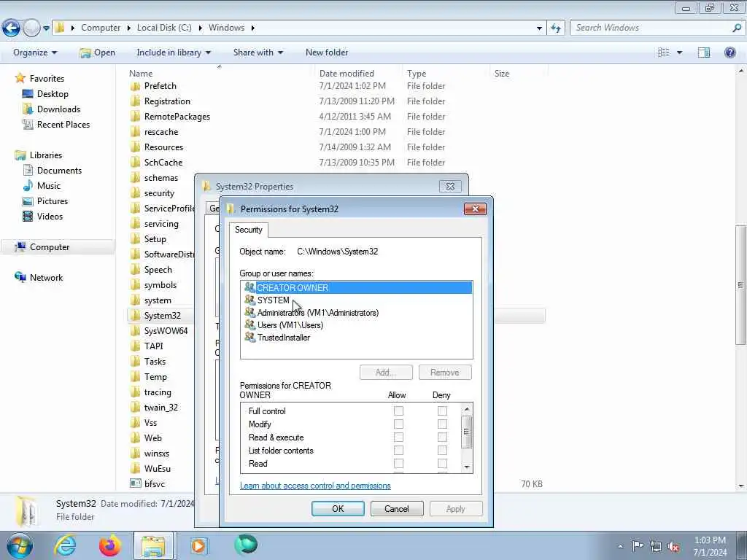747x560 pixels.
Task: Click OK in the Permissions dialog
Action: (338, 508)
